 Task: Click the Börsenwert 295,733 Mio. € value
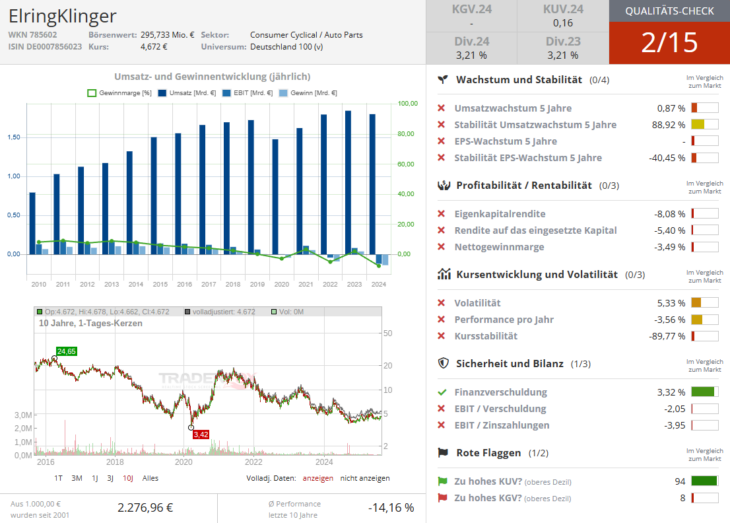167,35
